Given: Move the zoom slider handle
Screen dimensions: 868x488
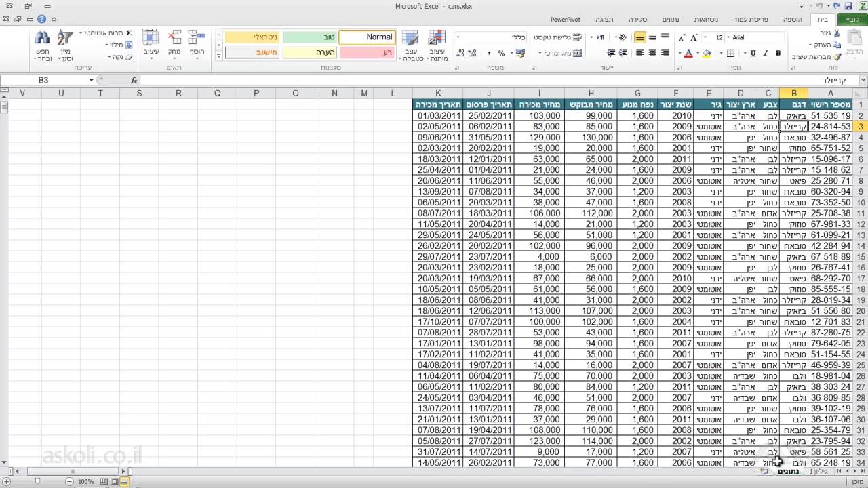Looking at the screenshot, I should [37, 481].
